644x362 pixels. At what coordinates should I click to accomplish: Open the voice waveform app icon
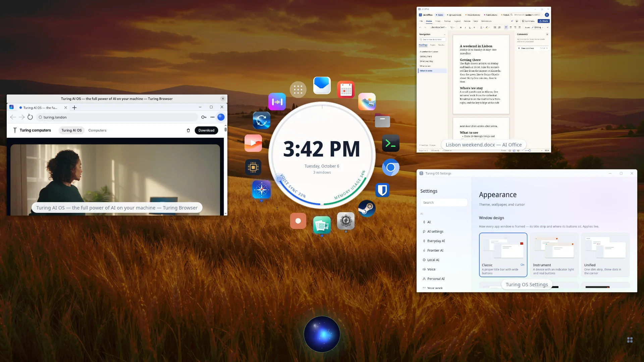click(x=277, y=102)
